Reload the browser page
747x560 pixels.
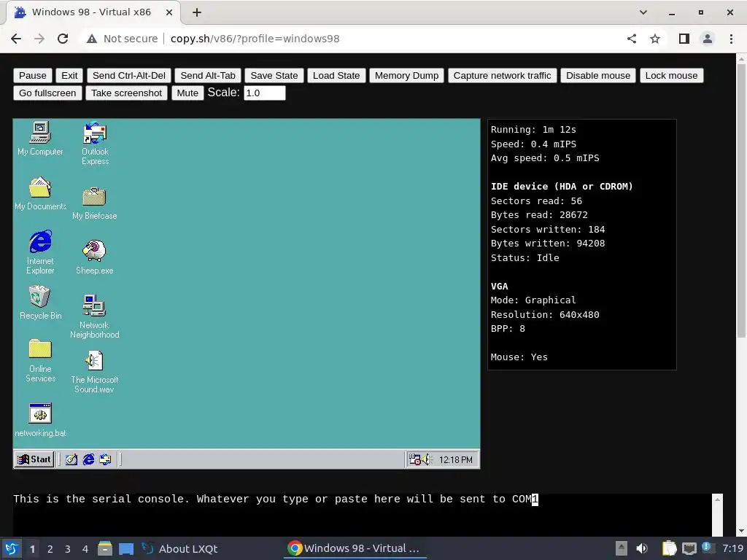[x=63, y=39]
